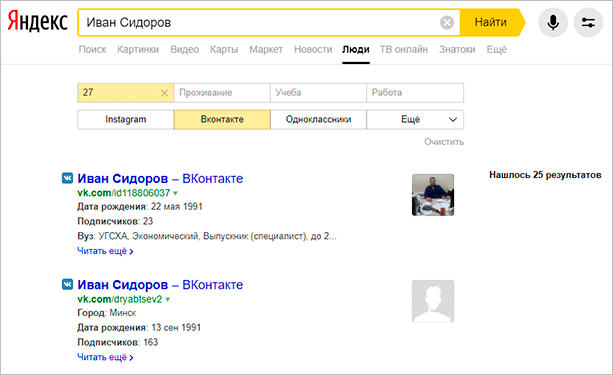Image resolution: width=613 pixels, height=375 pixels.
Task: Switch to the Новости tab
Action: [313, 50]
